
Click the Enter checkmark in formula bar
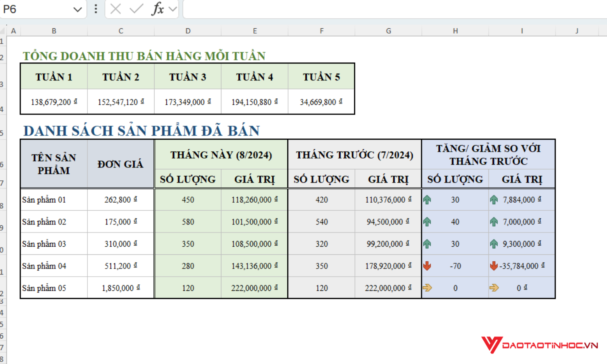coord(136,9)
